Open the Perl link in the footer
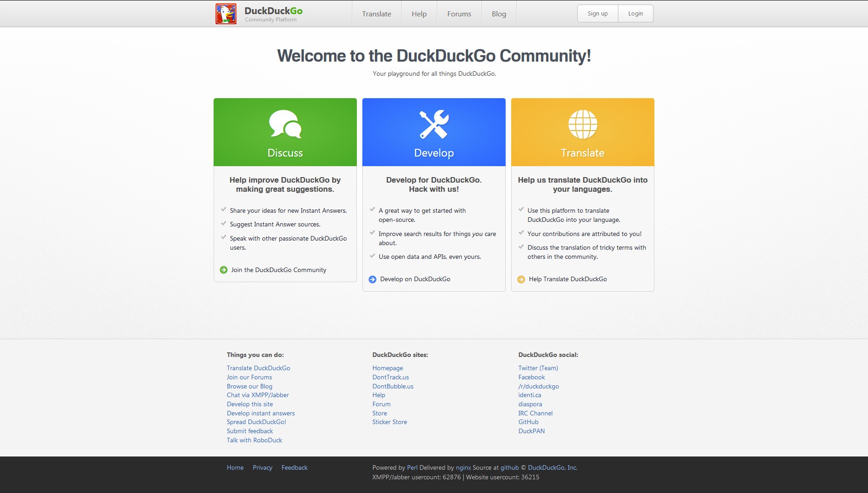868x493 pixels. (x=412, y=467)
